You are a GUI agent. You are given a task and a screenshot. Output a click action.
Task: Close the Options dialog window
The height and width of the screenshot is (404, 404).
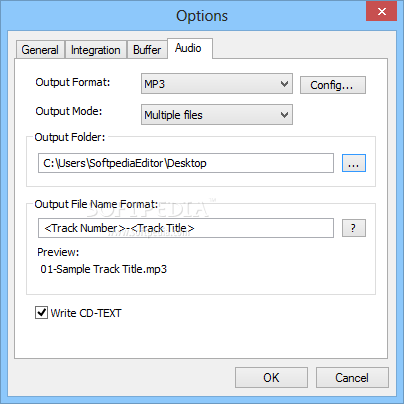click(x=381, y=12)
